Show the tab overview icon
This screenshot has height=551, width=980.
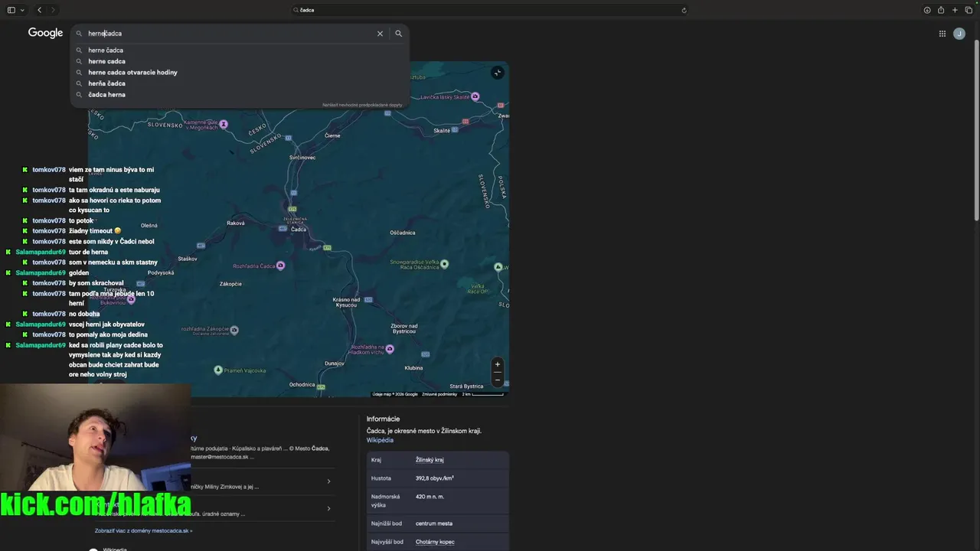click(x=969, y=10)
